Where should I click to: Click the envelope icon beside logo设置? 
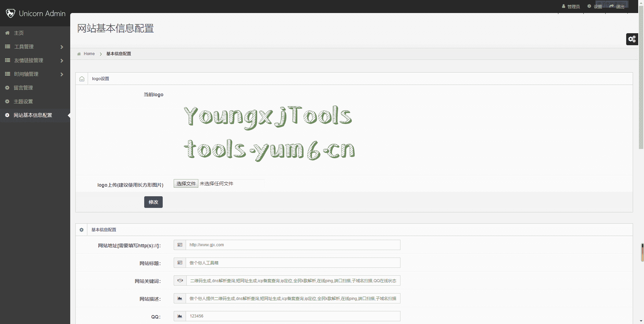(82, 79)
